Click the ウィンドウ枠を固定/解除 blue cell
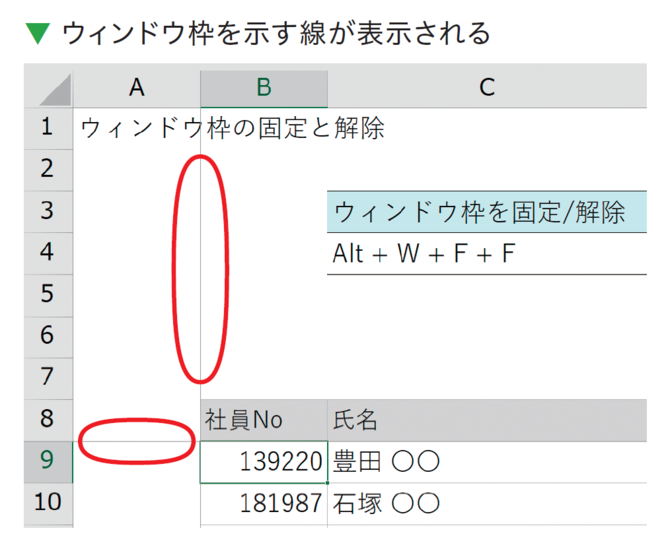Screen dimensions: 670x549 pos(487,212)
